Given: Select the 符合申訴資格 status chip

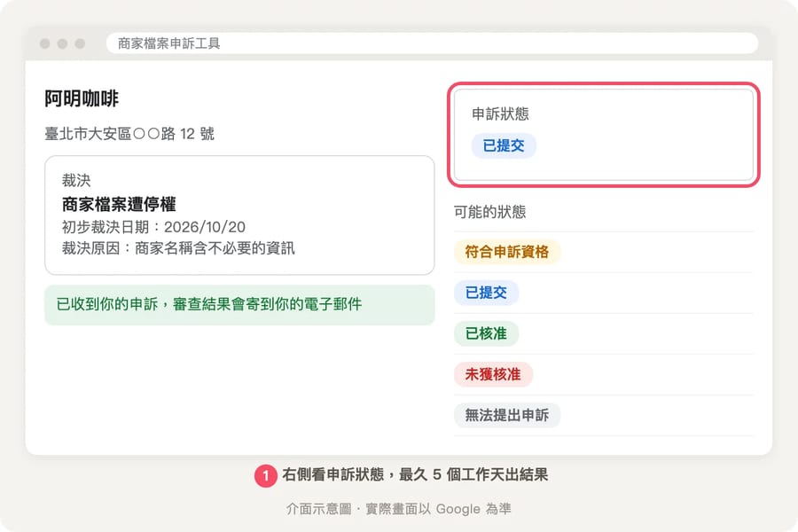Looking at the screenshot, I should 507,252.
